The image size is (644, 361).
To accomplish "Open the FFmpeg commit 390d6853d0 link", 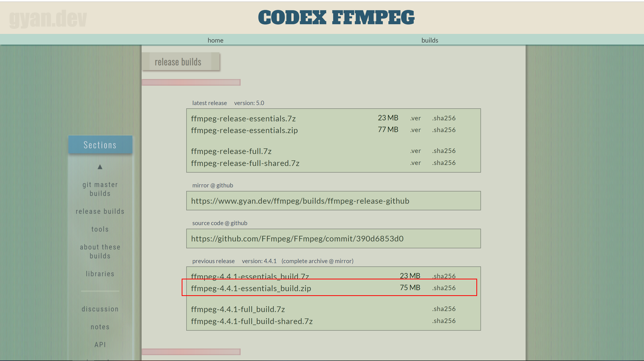I will point(297,239).
